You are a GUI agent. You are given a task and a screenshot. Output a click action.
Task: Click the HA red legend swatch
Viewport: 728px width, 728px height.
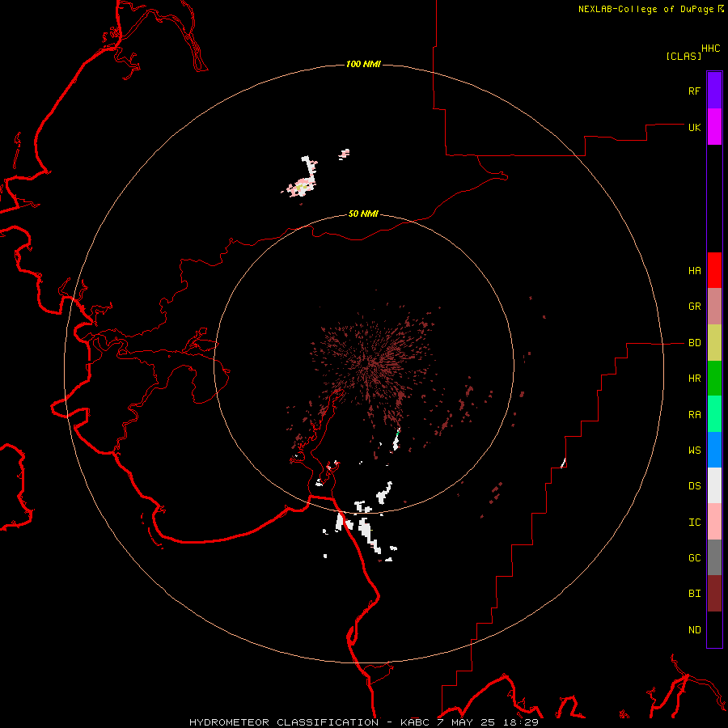(714, 270)
